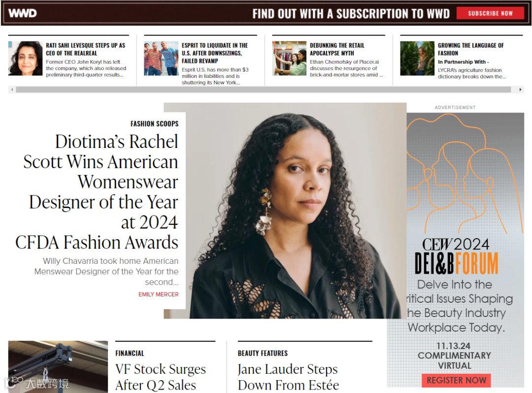Open the Jane Lauder Steps Down article
This screenshot has width=532, height=393.
(x=288, y=377)
